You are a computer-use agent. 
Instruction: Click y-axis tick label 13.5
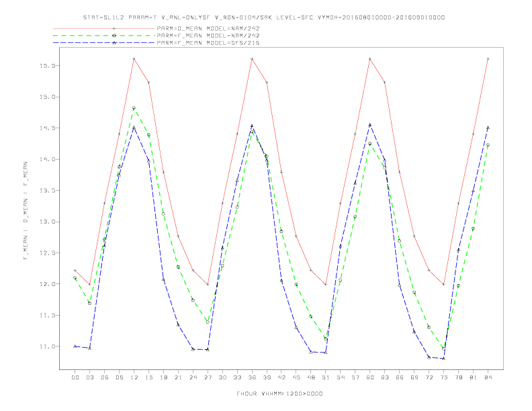[x=47, y=191]
